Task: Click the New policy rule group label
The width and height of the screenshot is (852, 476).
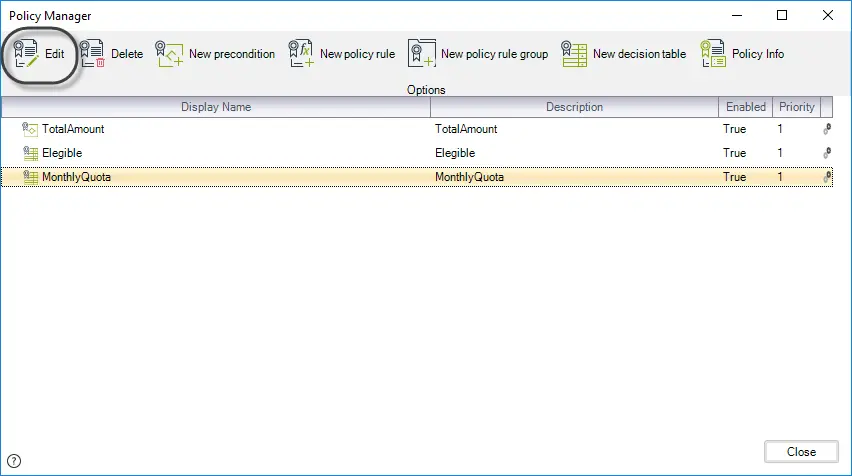Action: click(x=494, y=54)
